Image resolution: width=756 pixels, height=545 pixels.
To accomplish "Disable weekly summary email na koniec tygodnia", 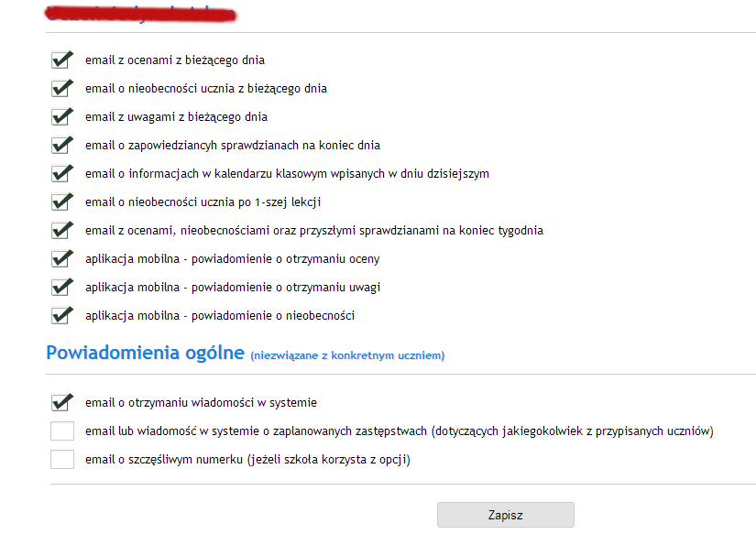I will 62,231.
